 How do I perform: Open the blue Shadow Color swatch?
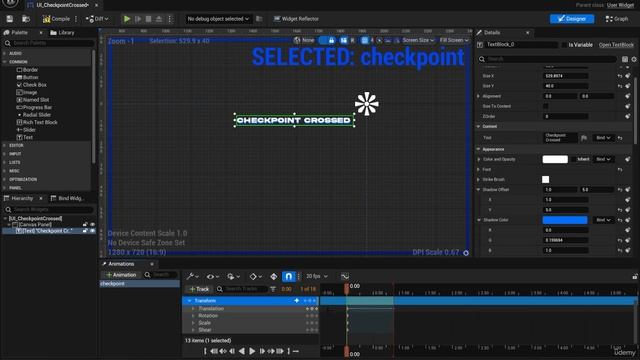coord(565,220)
